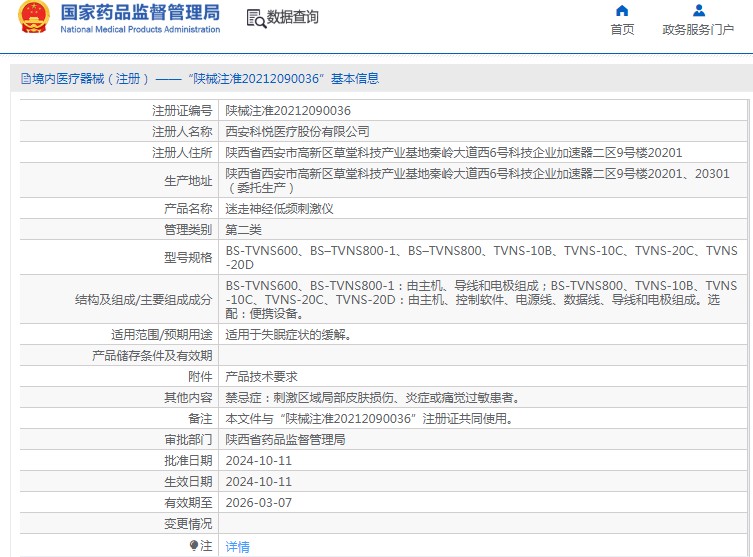Open the 首页 navigation label
The width and height of the screenshot is (753, 557).
point(622,30)
